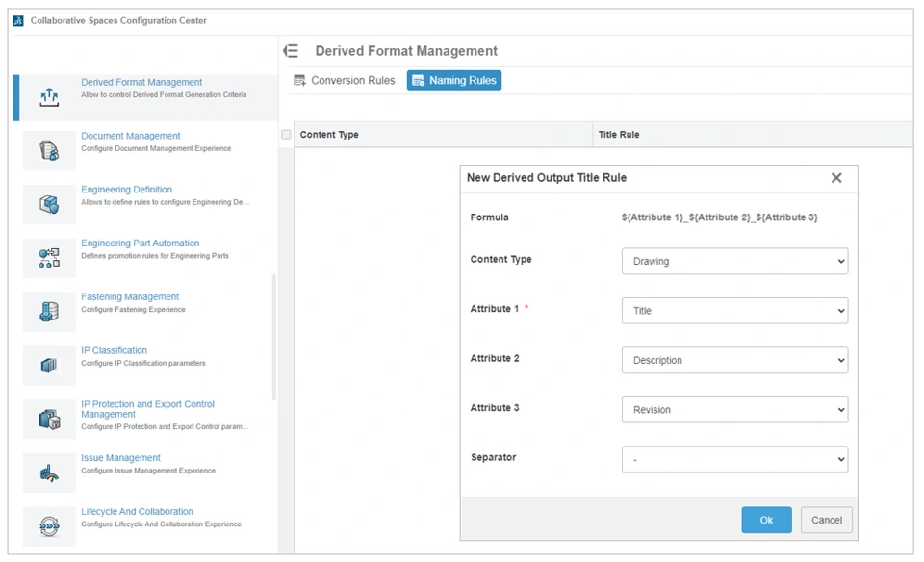Image resolution: width=924 pixels, height=562 pixels.
Task: Cancel the new title rule dialog
Action: 826,521
